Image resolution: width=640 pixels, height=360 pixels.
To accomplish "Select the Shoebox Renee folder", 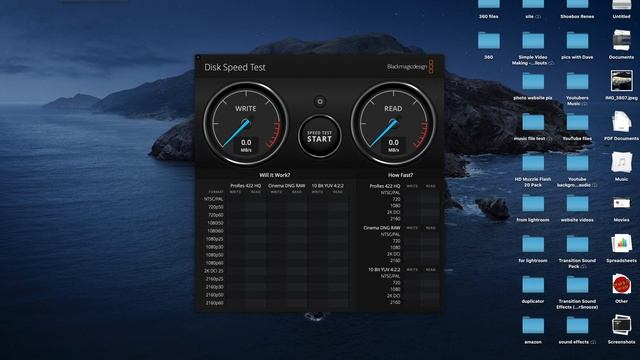I will [577, 5].
